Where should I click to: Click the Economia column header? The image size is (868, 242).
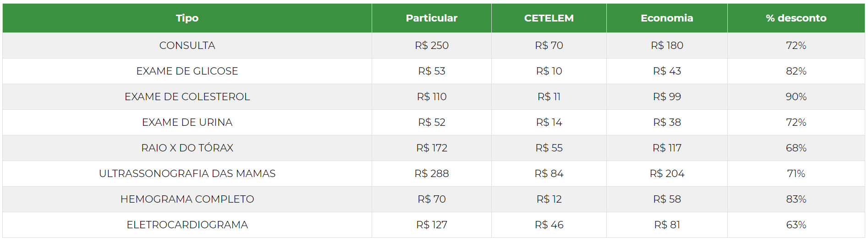[x=666, y=18]
